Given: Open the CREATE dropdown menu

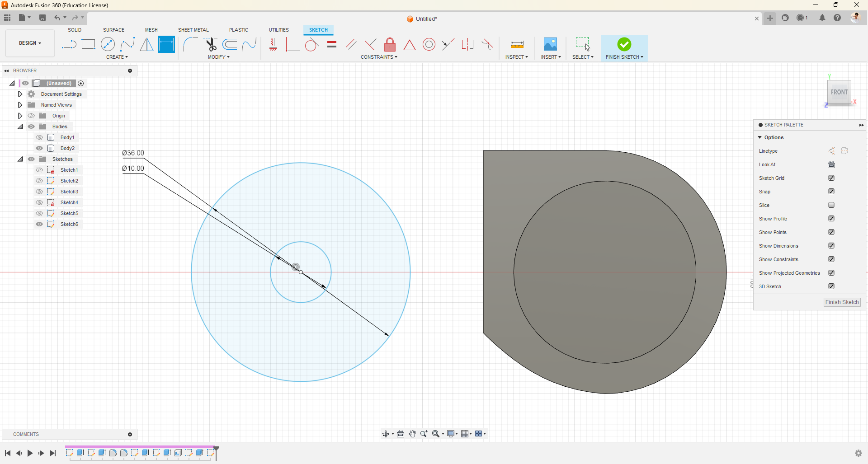Looking at the screenshot, I should (117, 57).
